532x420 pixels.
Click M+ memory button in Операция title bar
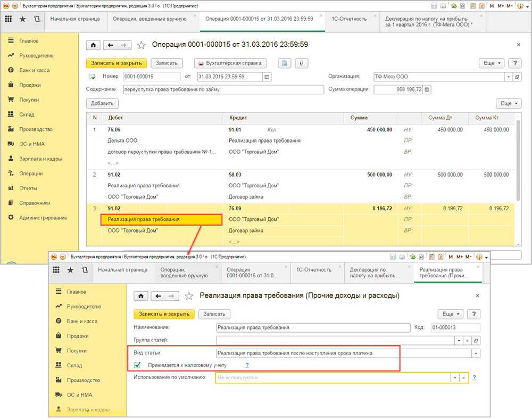[501, 6]
